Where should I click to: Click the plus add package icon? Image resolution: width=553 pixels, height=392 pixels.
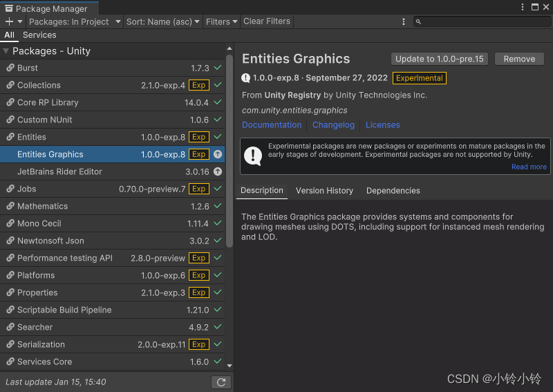pos(9,21)
